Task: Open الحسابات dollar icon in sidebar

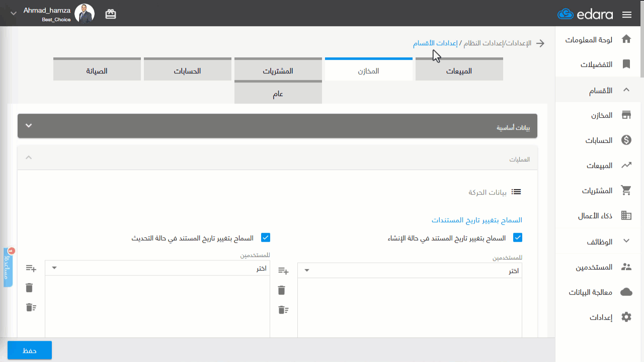Action: (626, 140)
